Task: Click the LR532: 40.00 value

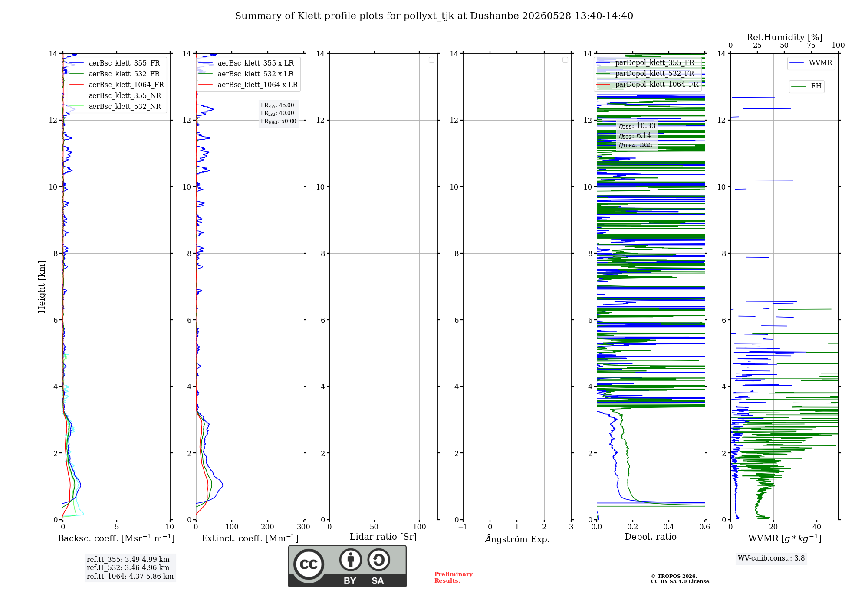Action: 277,113
